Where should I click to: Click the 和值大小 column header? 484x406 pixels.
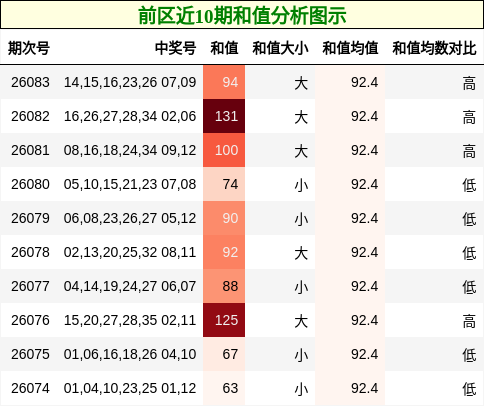(280, 48)
